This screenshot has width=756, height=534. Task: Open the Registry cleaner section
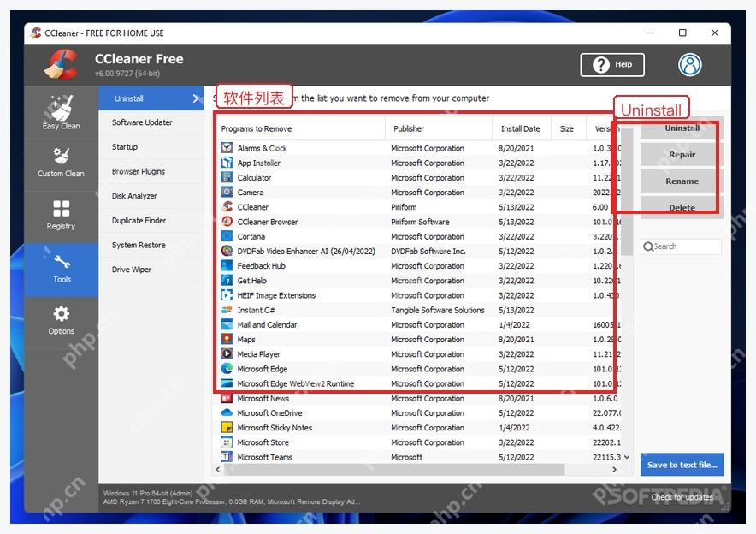pos(62,215)
